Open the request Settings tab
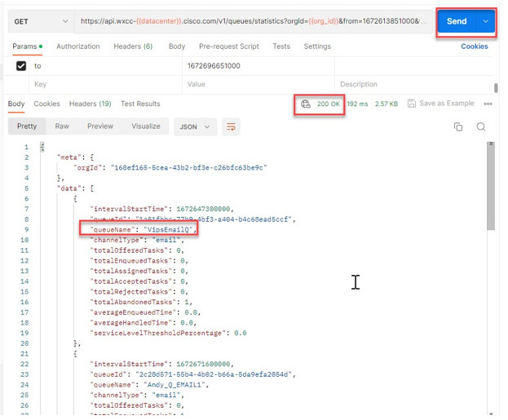Viewport: 508px width, 420px height. [317, 46]
